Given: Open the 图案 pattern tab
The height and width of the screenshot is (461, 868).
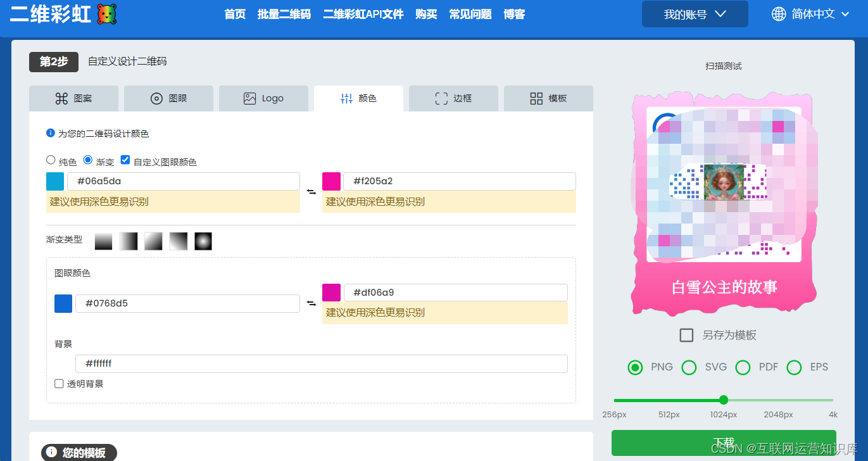Looking at the screenshot, I should coord(73,98).
